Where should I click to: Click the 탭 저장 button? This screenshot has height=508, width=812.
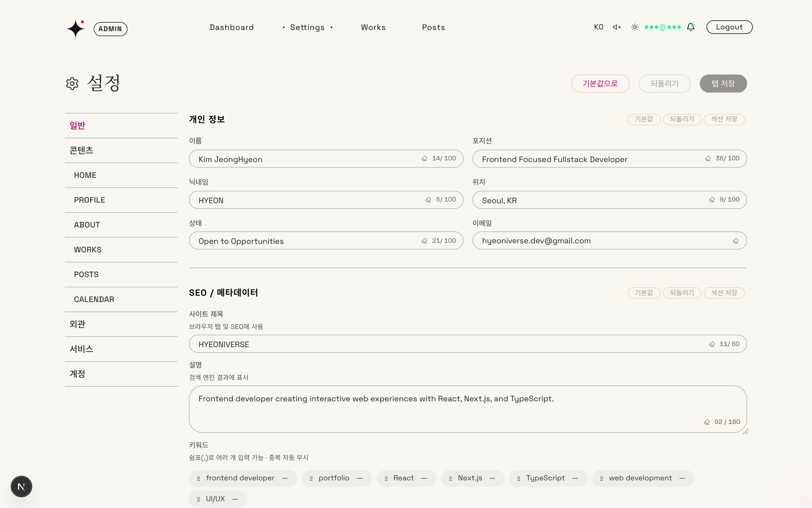(x=723, y=83)
